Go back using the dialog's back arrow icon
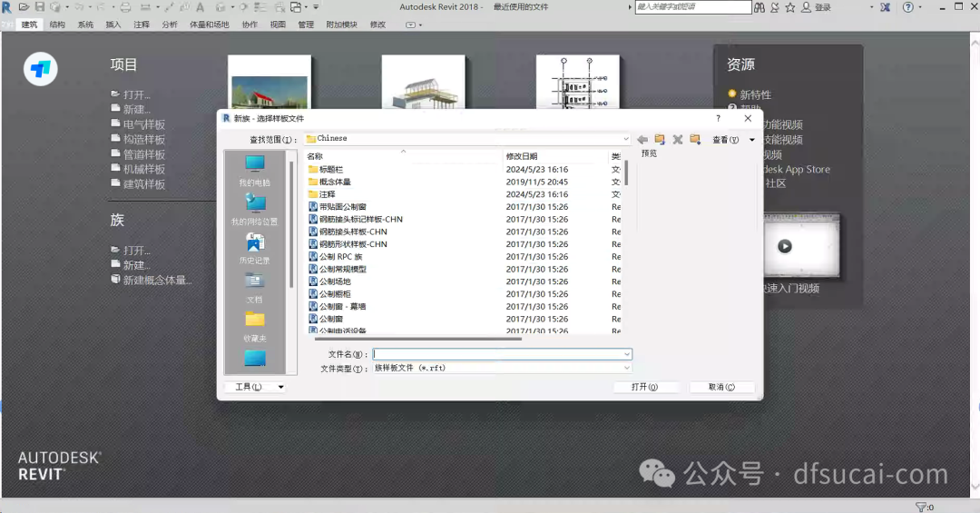The width and height of the screenshot is (980, 513). [x=642, y=140]
